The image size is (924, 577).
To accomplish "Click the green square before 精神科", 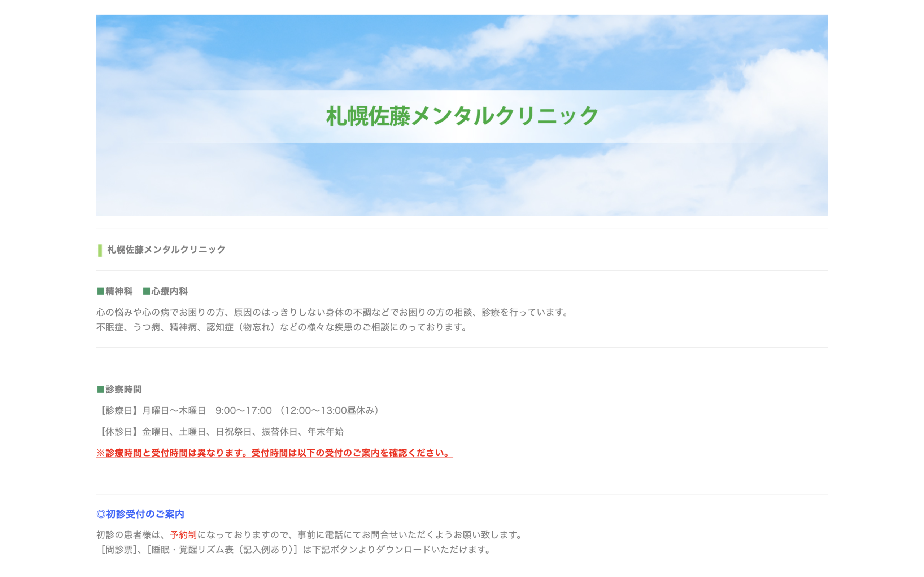I will pos(101,291).
